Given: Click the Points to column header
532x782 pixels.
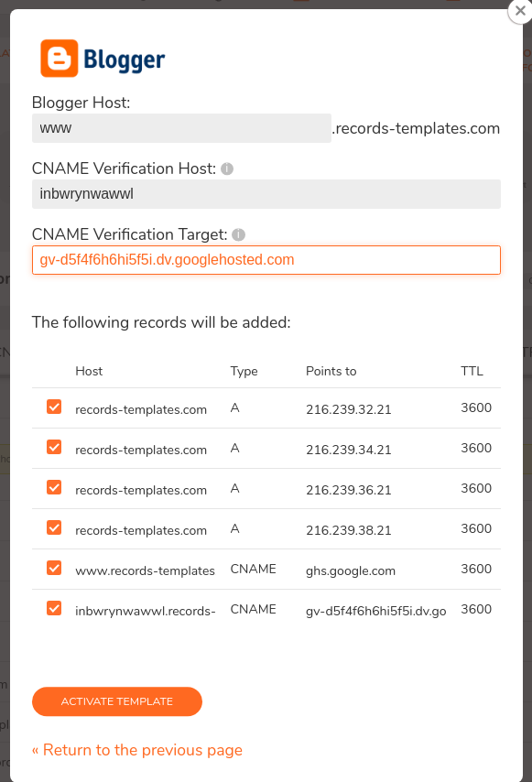Looking at the screenshot, I should click(x=331, y=371).
